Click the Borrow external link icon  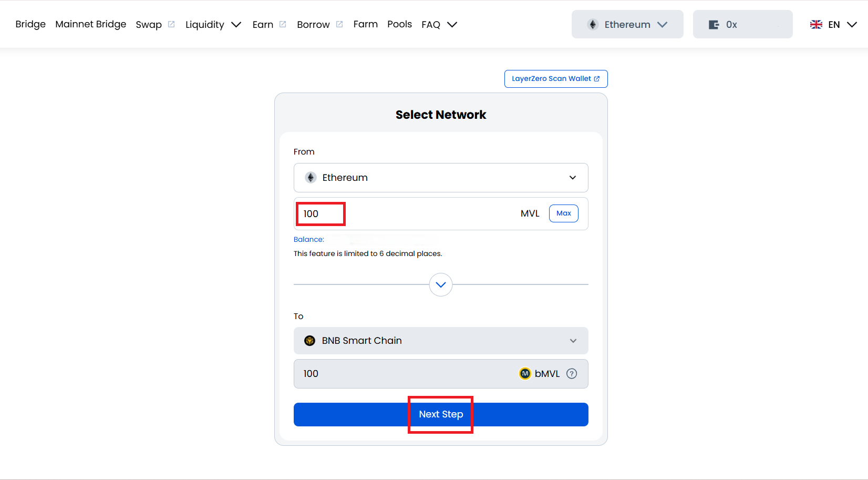point(339,24)
